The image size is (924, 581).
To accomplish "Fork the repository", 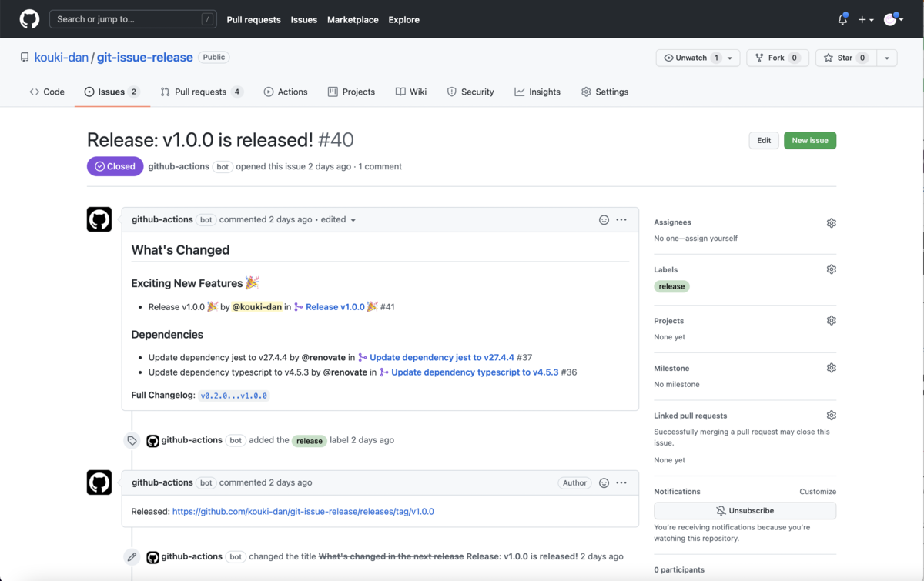I will click(x=778, y=58).
